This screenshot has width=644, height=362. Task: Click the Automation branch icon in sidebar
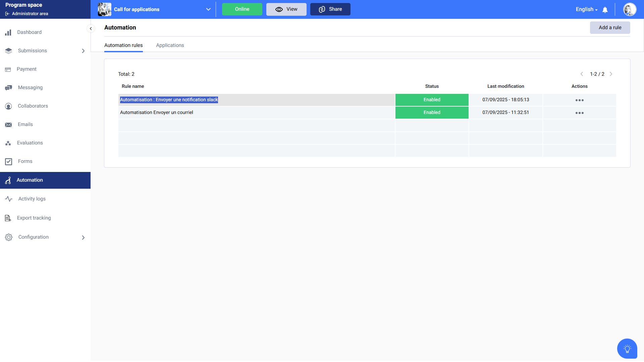pos(8,180)
